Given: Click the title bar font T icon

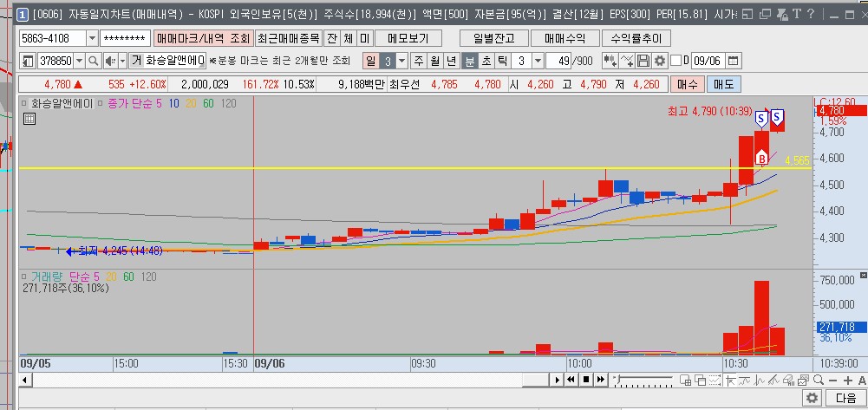Looking at the screenshot, I should pyautogui.click(x=797, y=14).
